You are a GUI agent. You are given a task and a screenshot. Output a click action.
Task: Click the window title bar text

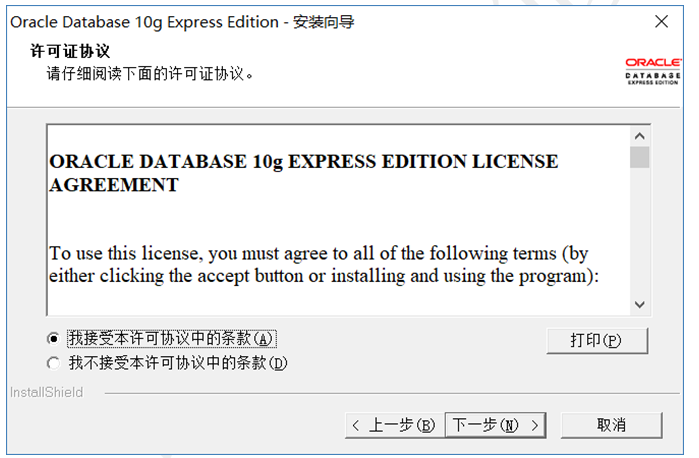(182, 22)
